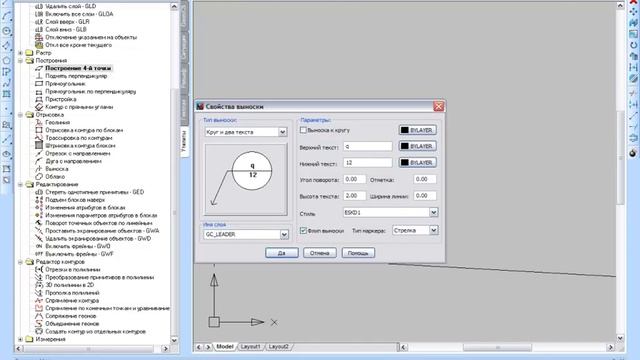Switch to the Layout2 tab
This screenshot has height=360, width=640.
[279, 347]
